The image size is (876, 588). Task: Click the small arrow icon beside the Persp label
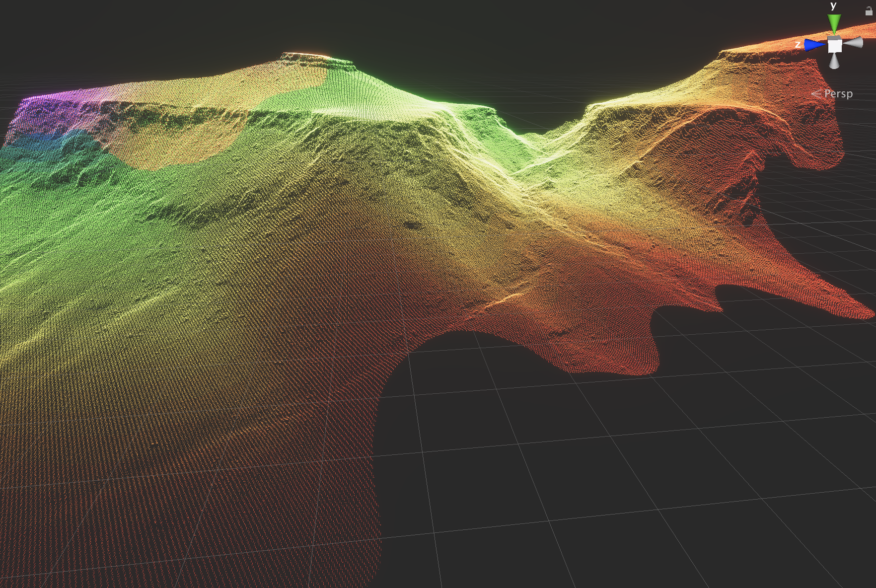816,94
